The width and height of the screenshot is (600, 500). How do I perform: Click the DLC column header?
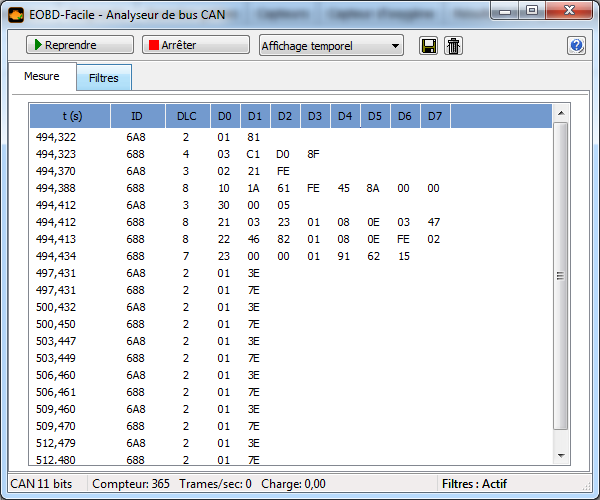click(186, 116)
